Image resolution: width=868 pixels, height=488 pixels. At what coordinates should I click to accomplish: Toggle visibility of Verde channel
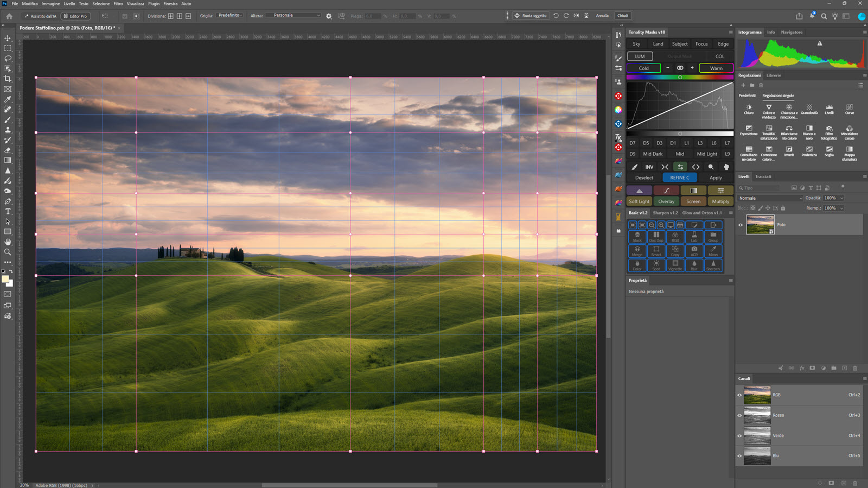pos(739,435)
